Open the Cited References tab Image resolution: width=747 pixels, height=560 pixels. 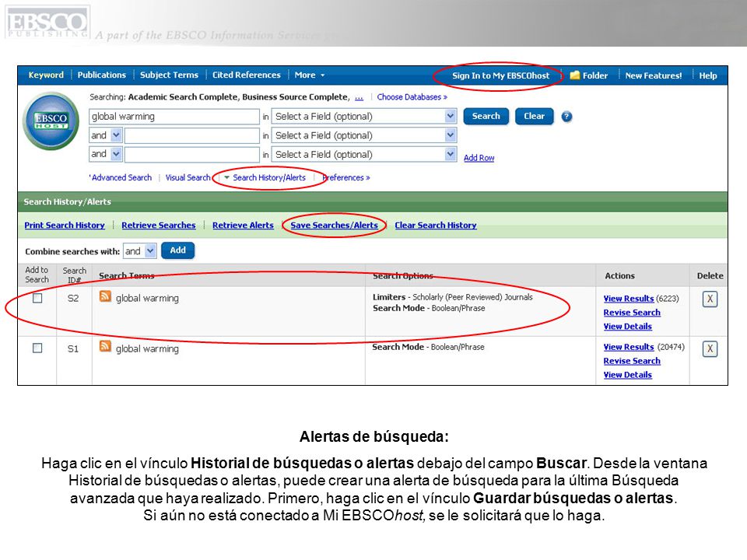[x=247, y=75]
